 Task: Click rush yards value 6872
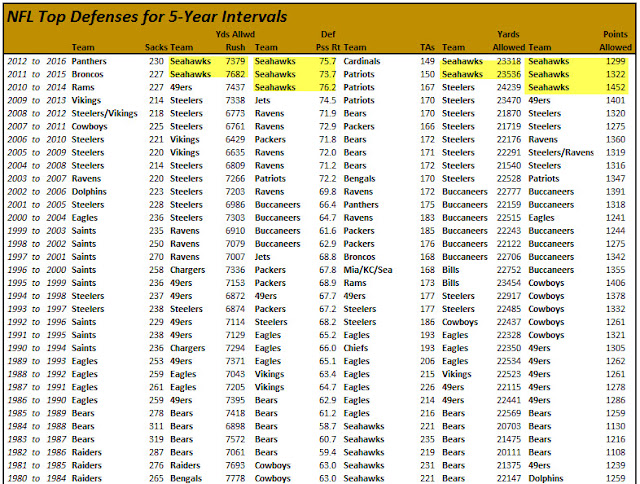pyautogui.click(x=235, y=296)
